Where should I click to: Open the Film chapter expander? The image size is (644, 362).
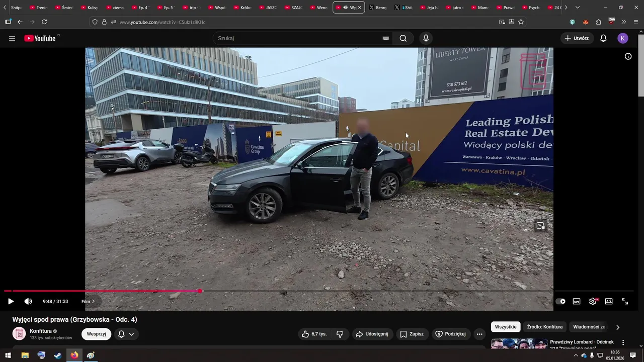[x=88, y=301]
